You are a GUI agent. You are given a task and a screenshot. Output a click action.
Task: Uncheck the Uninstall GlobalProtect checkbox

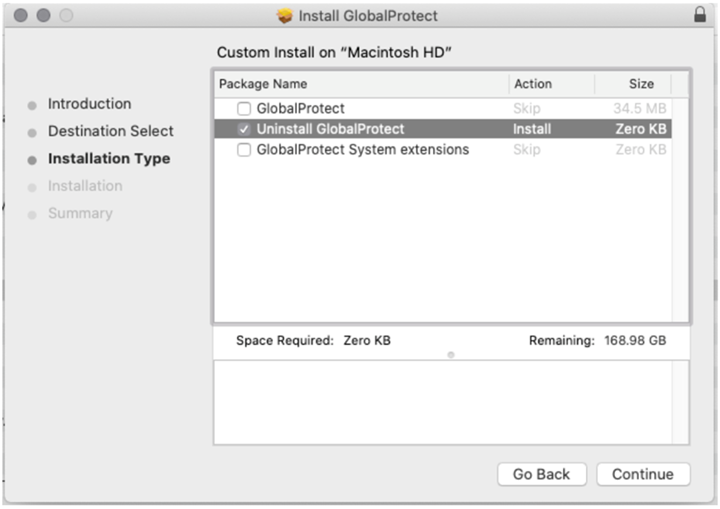pos(244,129)
